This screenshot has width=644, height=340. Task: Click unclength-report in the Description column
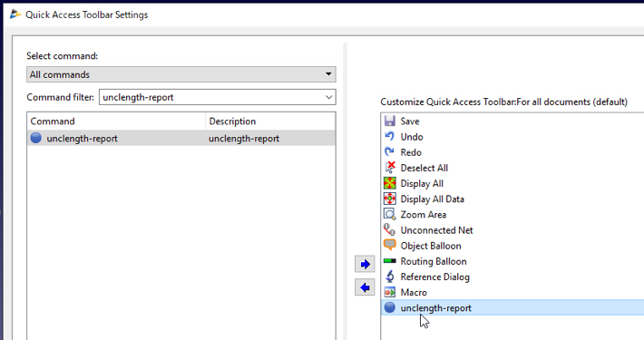[244, 139]
